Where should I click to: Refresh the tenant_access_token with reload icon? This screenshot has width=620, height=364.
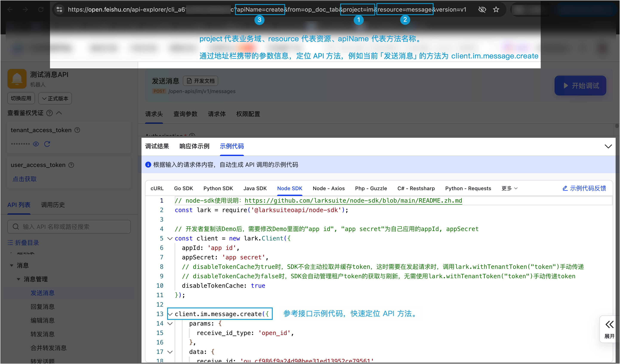point(47,144)
